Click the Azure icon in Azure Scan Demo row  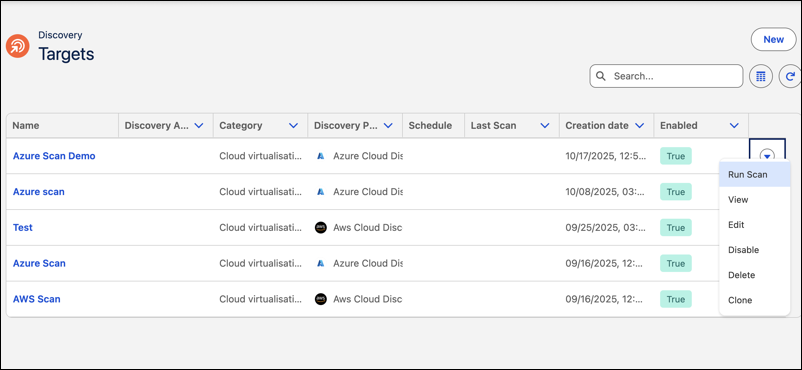pyautogui.click(x=321, y=156)
